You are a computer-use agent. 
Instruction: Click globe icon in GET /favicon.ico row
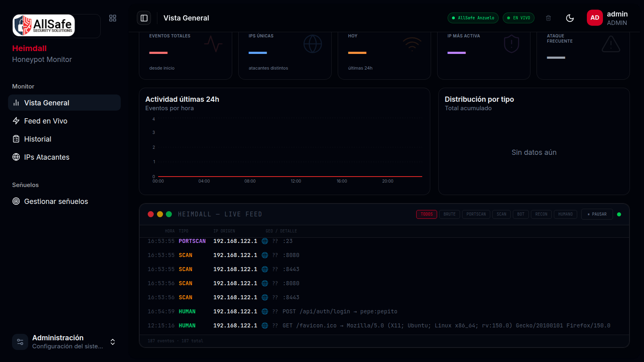click(x=265, y=325)
